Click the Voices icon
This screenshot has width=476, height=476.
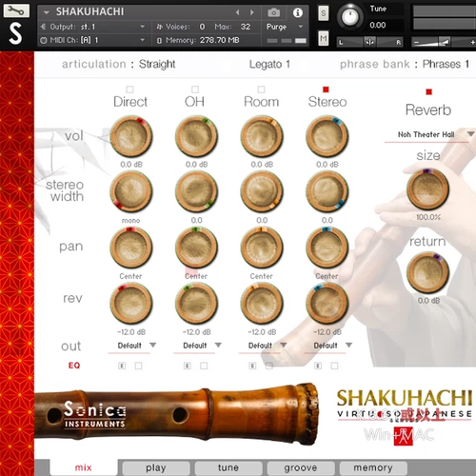pyautogui.click(x=159, y=27)
